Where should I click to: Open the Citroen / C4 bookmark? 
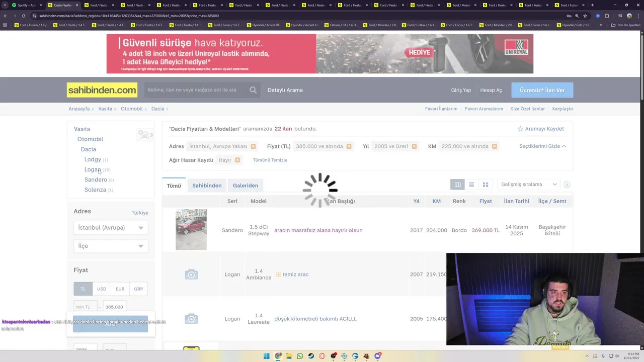[x=342, y=25]
